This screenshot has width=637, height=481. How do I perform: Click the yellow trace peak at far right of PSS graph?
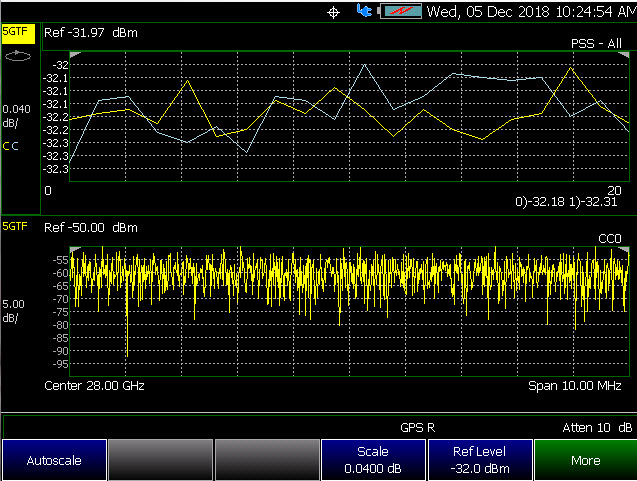[571, 68]
